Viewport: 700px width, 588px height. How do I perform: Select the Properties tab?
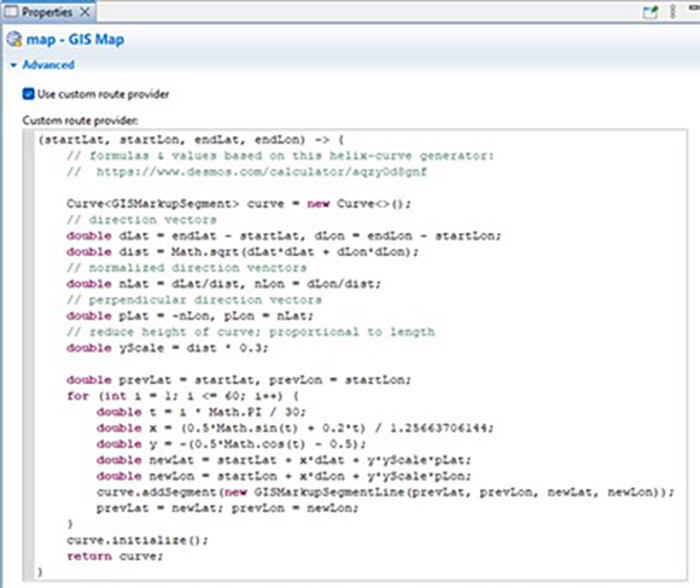[x=47, y=12]
